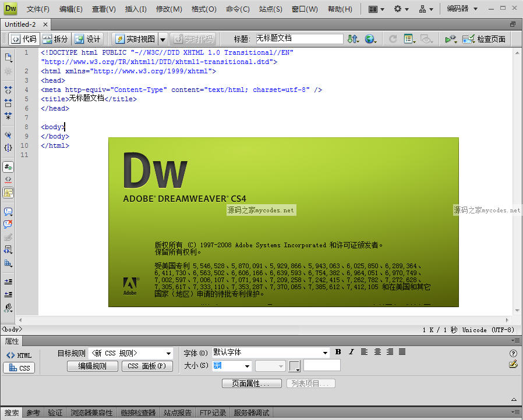Open 命令(C) menu

(x=238, y=9)
